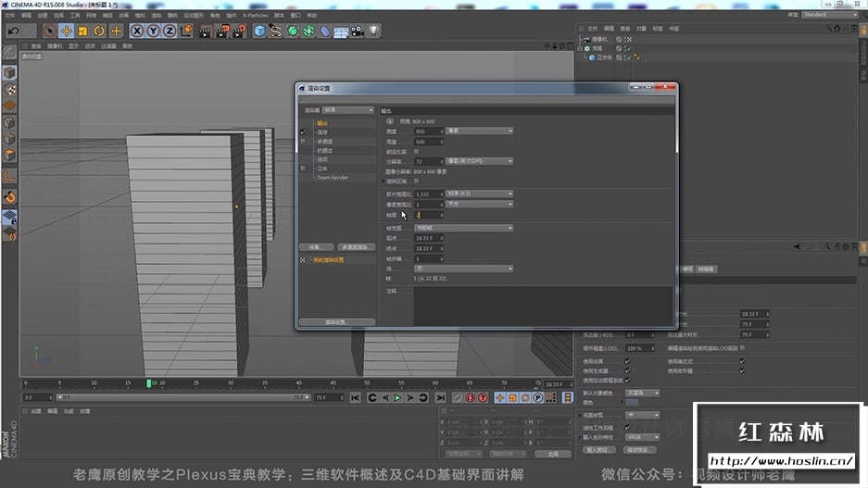Screen dimensions: 868x488
Task: Click the Render Setting button at dialog bottom
Action: coord(337,322)
